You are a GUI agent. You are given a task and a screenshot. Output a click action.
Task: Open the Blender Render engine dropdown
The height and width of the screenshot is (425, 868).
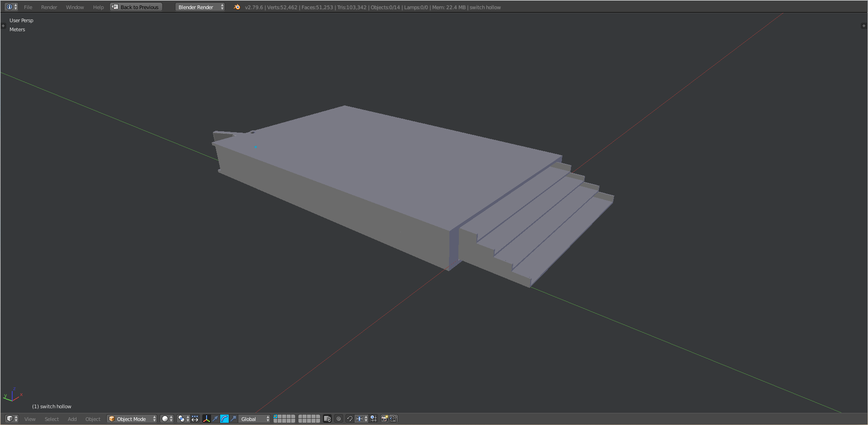pos(200,7)
